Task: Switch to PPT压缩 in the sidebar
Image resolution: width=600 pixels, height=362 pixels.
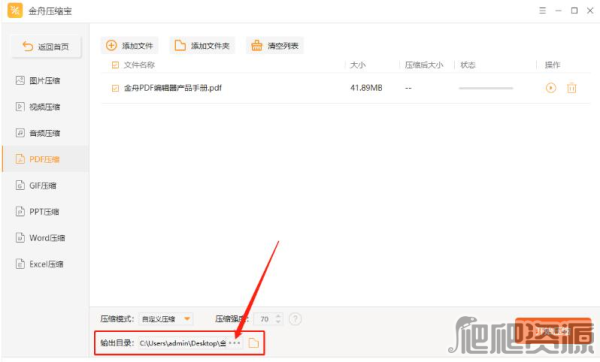Action: coord(37,212)
